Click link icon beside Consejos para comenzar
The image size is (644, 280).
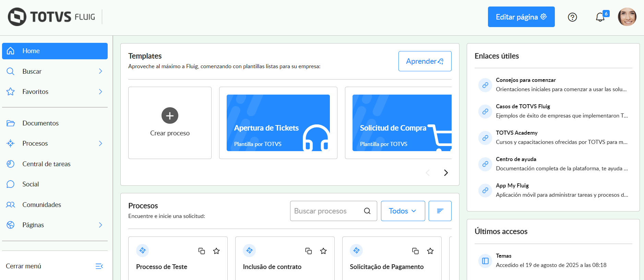coord(485,85)
